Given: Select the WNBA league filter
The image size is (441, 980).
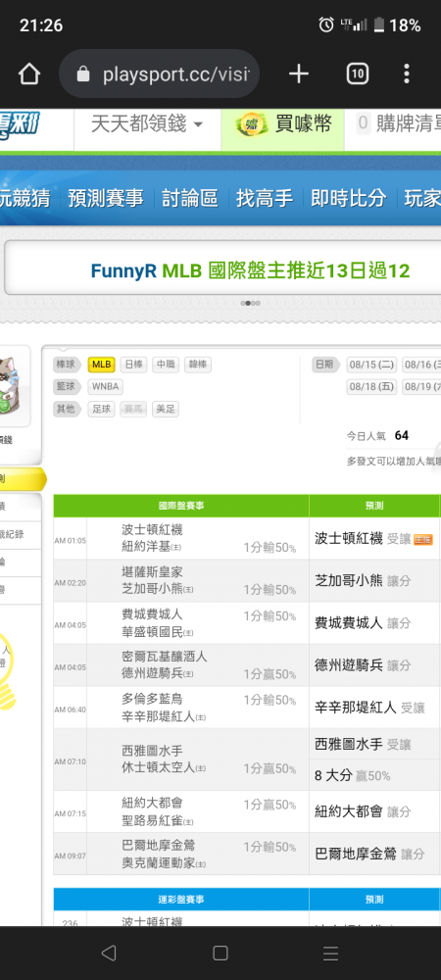Looking at the screenshot, I should pos(105,386).
